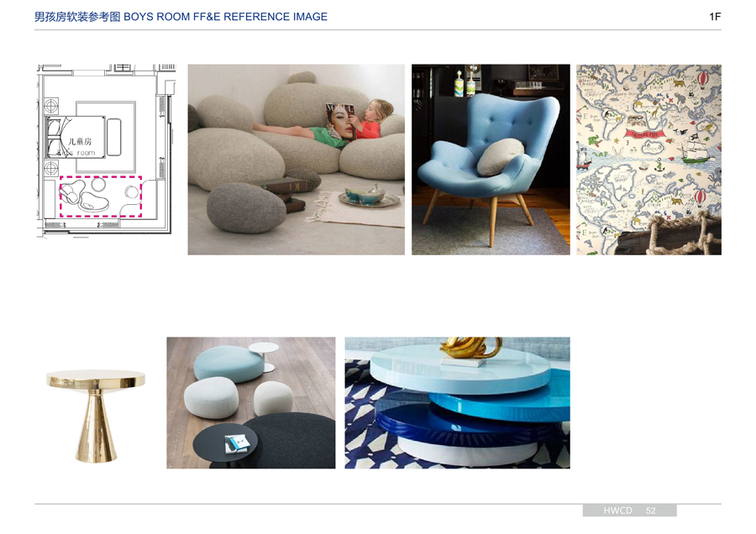Open the world map wallpaper image

(x=648, y=160)
